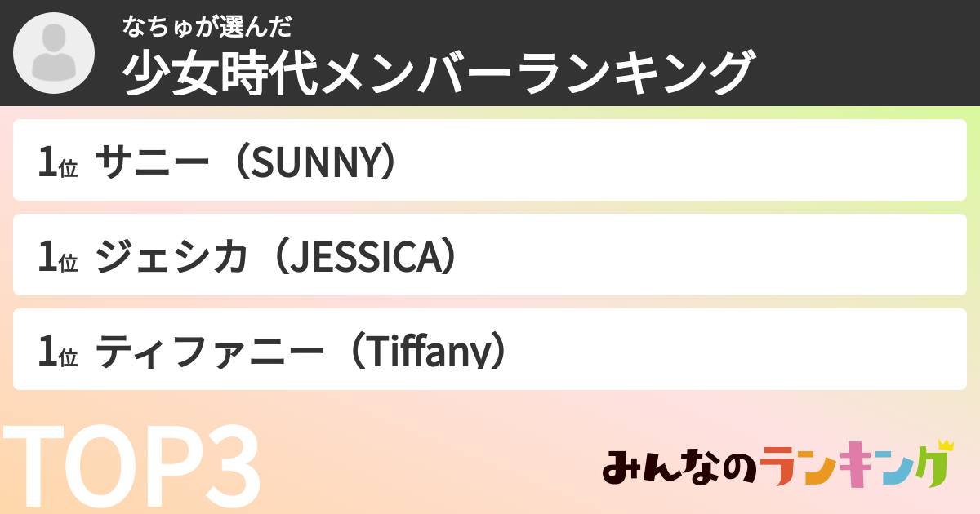Click the (JESSICA) English name text

tap(363, 256)
